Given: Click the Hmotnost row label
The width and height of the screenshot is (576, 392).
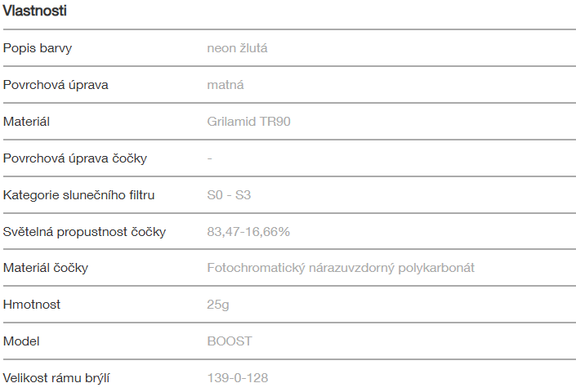Looking at the screenshot, I should [x=32, y=305].
